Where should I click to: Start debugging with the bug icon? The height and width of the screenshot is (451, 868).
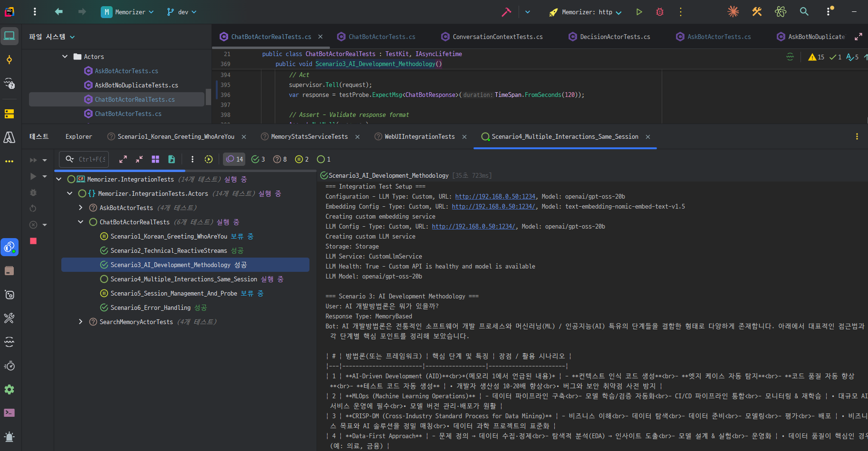click(x=660, y=12)
